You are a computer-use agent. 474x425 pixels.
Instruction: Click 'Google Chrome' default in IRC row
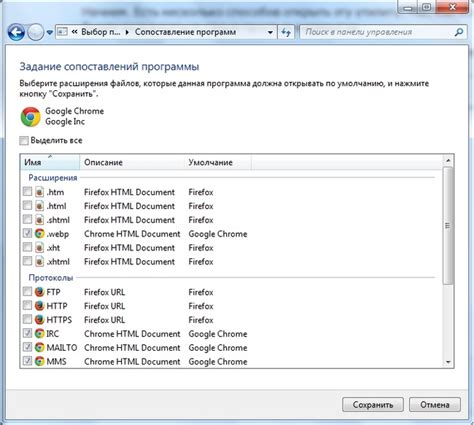point(218,334)
